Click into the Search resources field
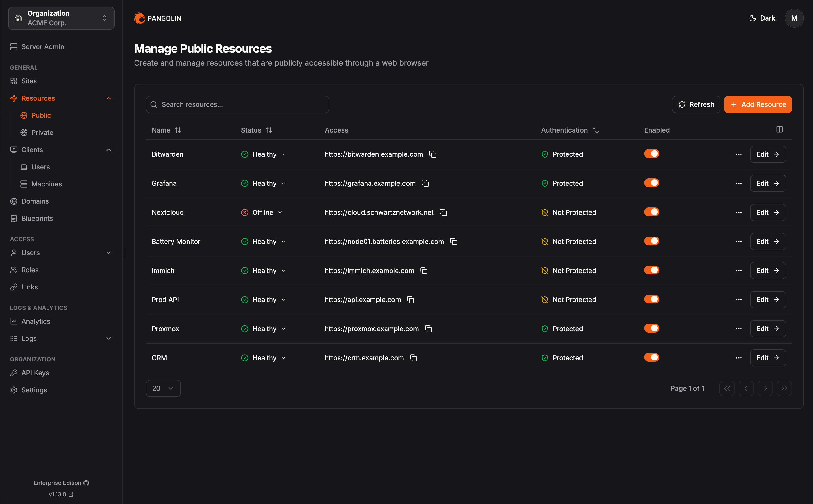 coord(237,104)
